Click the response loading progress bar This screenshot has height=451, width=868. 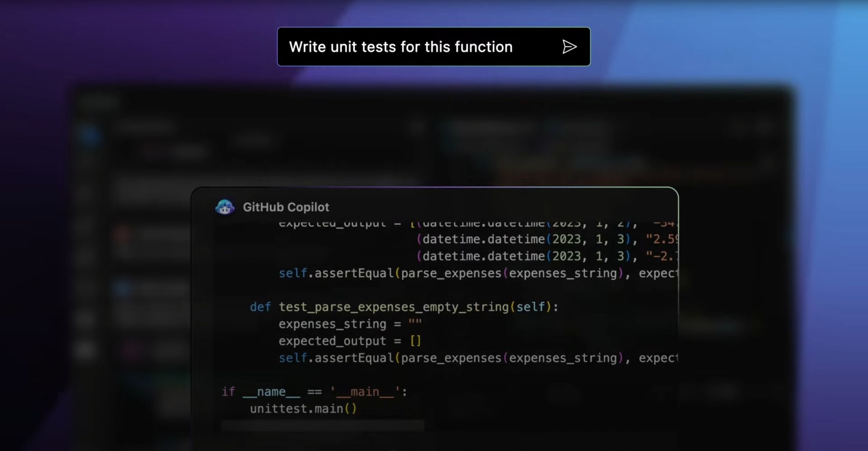[322, 425]
